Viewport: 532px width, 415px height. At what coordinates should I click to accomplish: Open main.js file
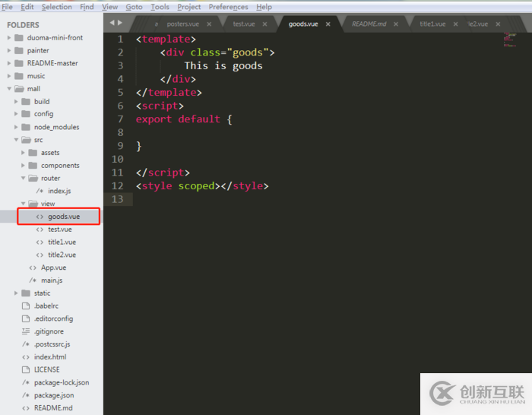tap(52, 280)
